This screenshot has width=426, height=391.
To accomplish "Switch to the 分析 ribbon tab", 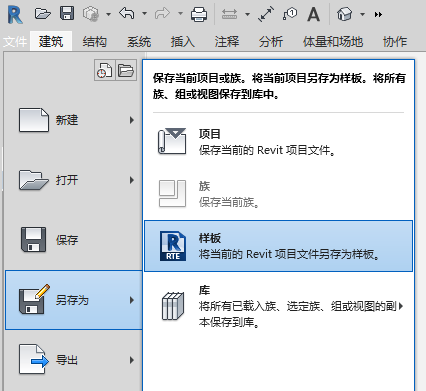I will [271, 42].
